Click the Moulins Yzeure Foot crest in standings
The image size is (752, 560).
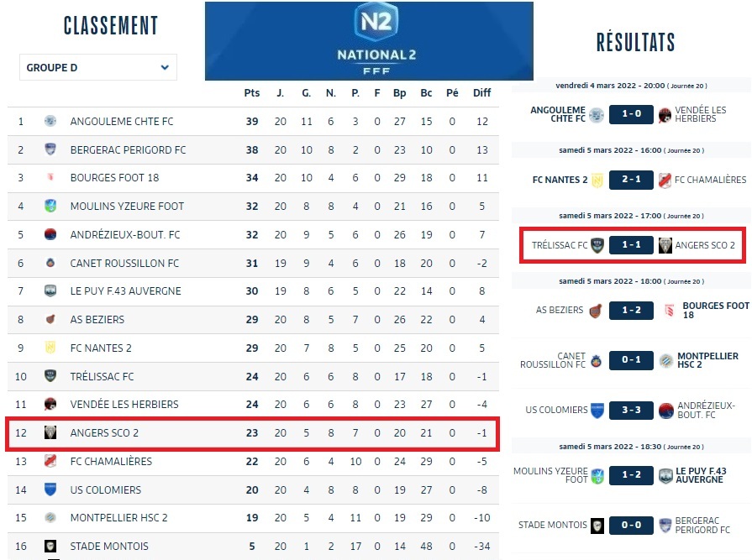click(x=50, y=206)
